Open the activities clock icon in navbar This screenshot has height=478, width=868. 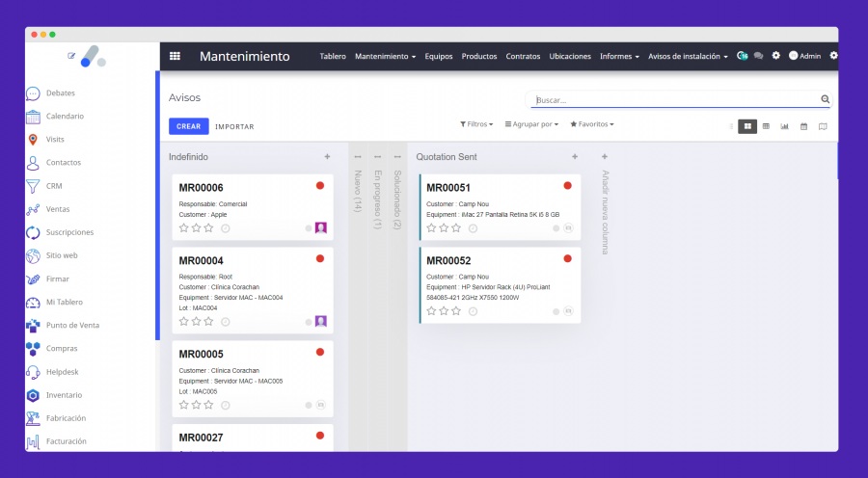[x=743, y=56]
